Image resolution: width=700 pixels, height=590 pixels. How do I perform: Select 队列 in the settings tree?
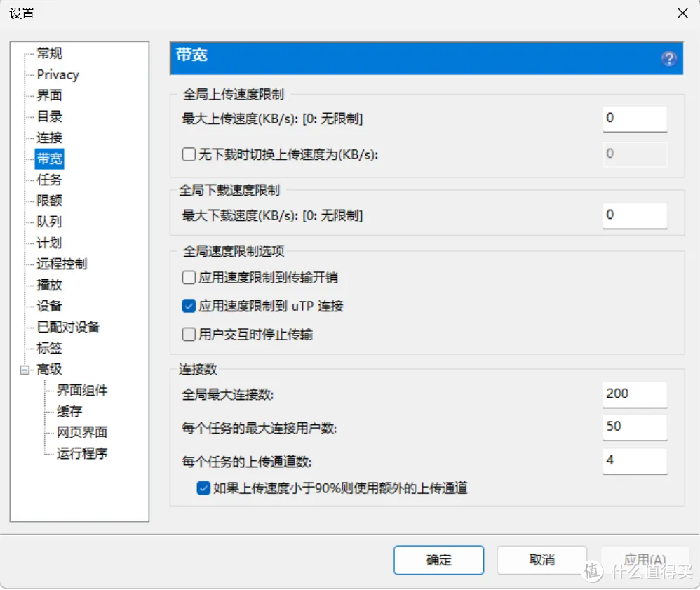pyautogui.click(x=49, y=222)
